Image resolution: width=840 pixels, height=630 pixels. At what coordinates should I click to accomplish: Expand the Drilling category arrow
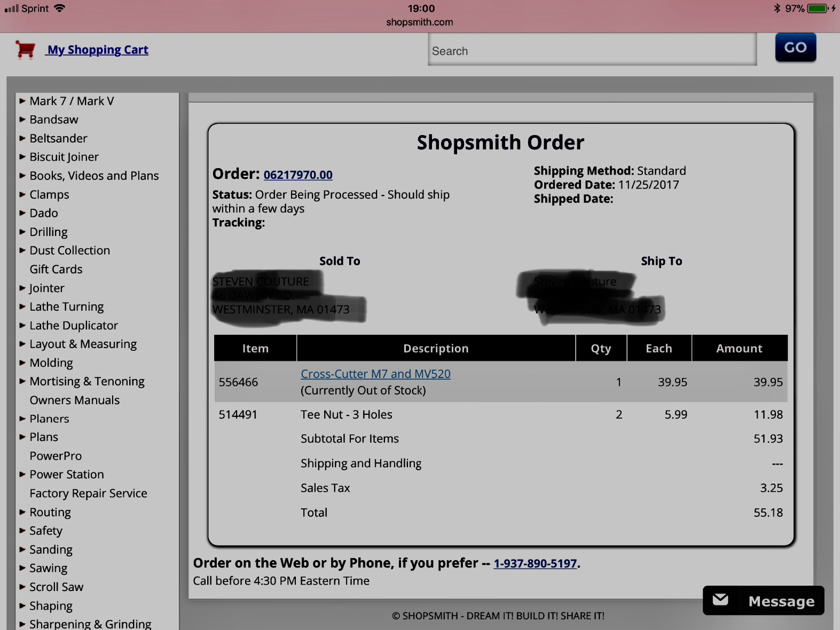click(x=22, y=232)
